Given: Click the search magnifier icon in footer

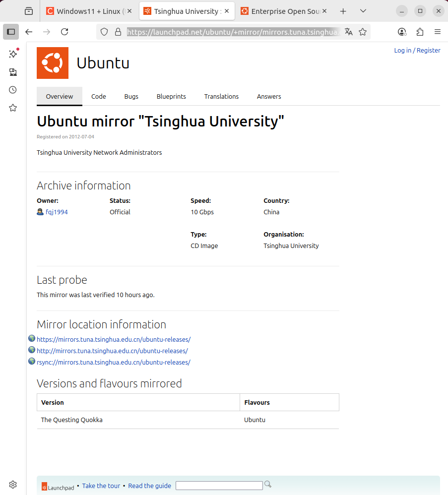Looking at the screenshot, I should pos(268,484).
